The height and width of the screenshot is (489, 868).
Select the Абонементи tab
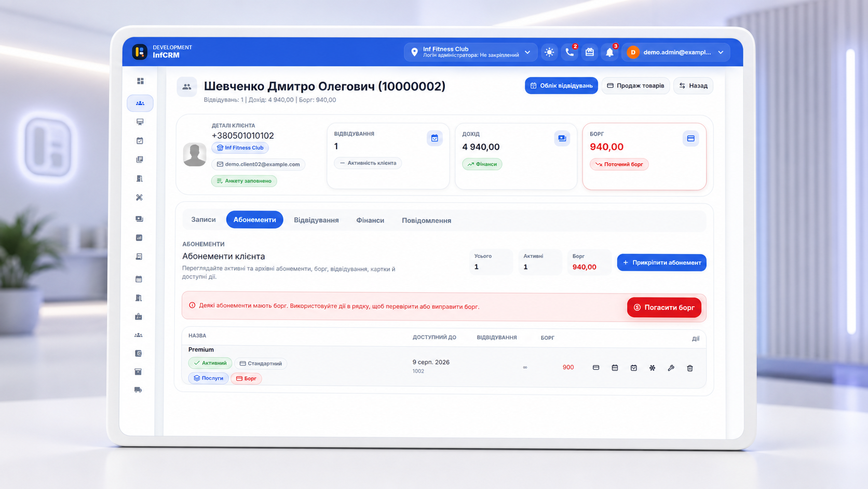point(254,219)
